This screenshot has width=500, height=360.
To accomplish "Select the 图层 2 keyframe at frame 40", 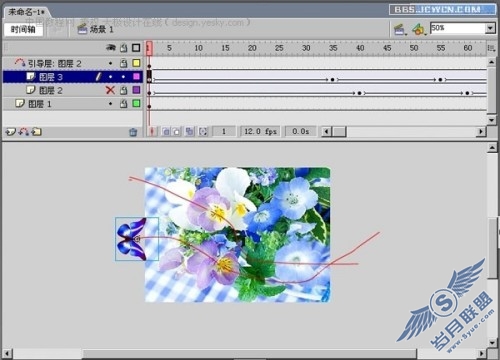I will (359, 93).
